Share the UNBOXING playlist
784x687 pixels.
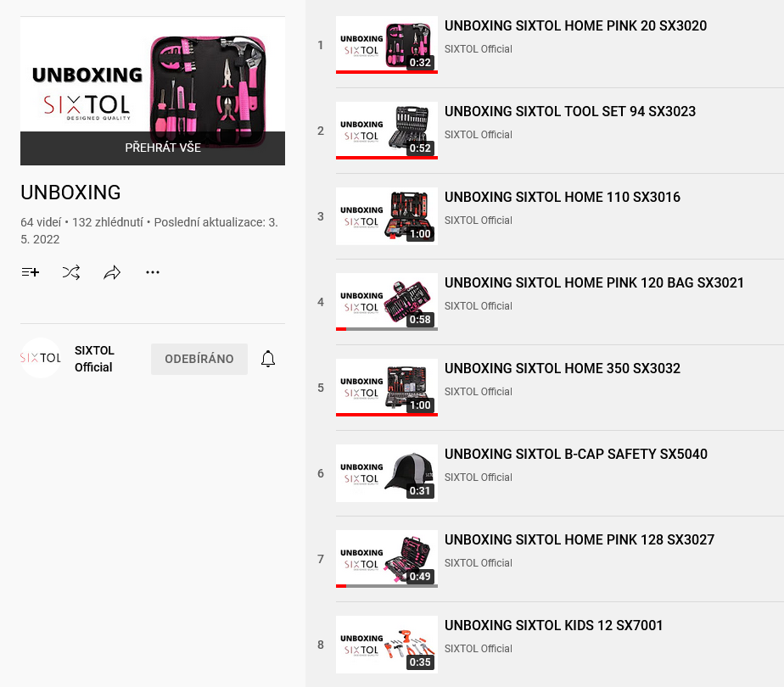coord(112,272)
